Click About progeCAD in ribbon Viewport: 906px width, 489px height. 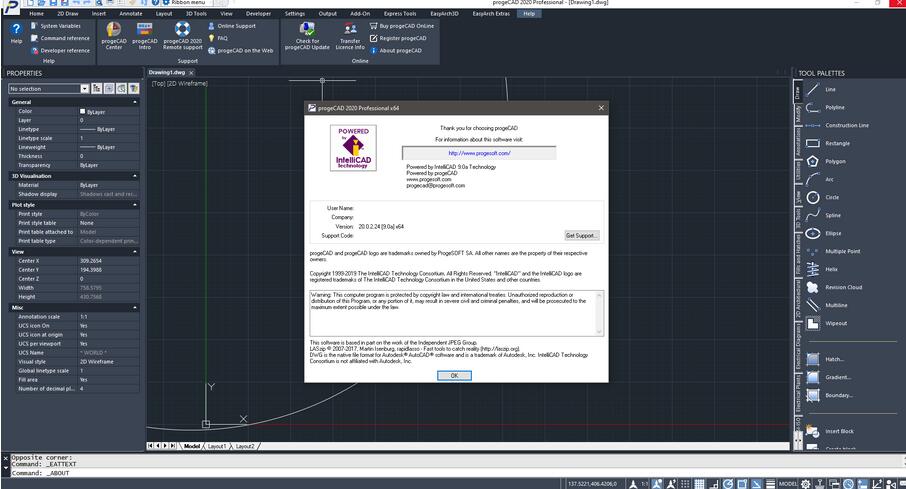click(x=396, y=50)
